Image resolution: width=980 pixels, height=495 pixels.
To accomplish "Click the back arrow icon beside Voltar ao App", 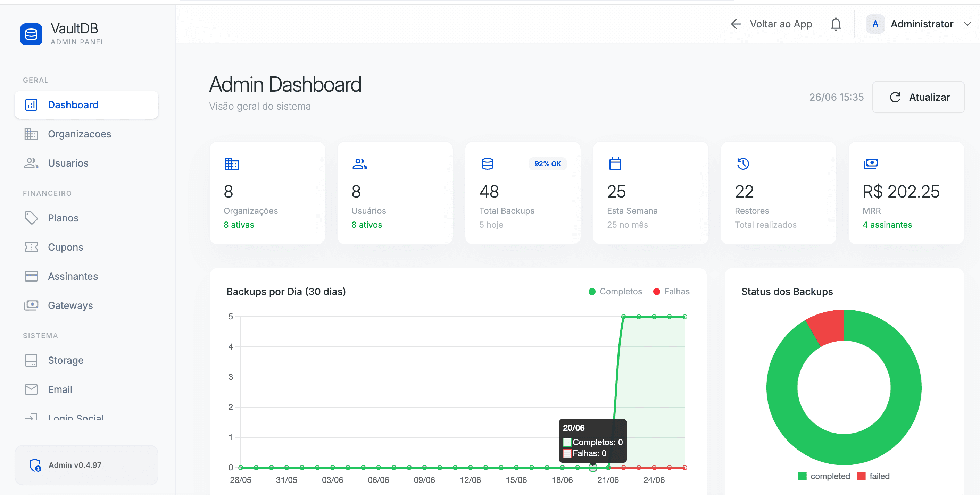I will [736, 24].
